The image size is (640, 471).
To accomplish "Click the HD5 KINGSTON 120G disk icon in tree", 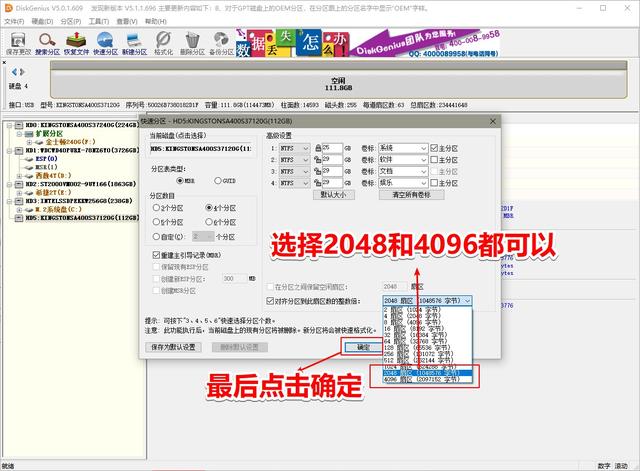I will click(19, 218).
